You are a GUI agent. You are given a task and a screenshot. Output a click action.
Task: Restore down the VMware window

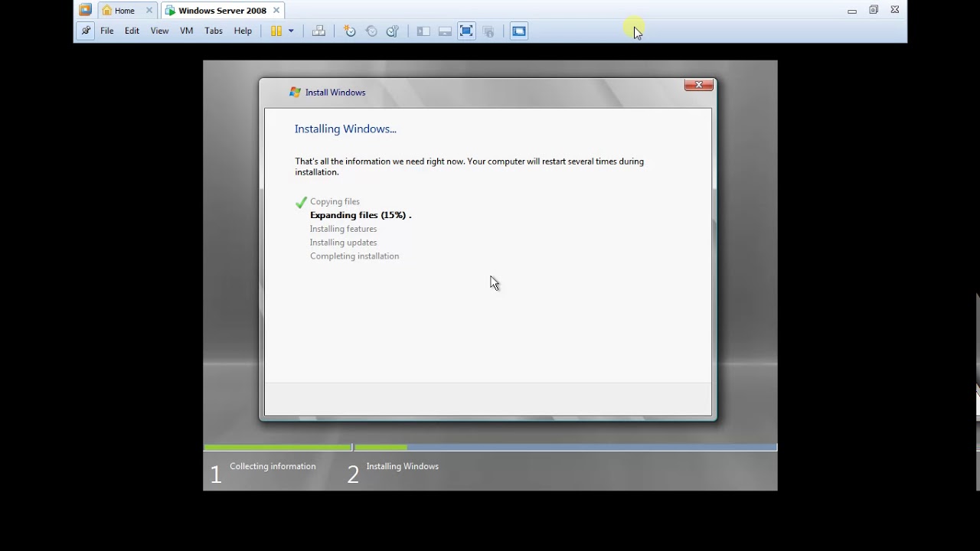pos(874,11)
